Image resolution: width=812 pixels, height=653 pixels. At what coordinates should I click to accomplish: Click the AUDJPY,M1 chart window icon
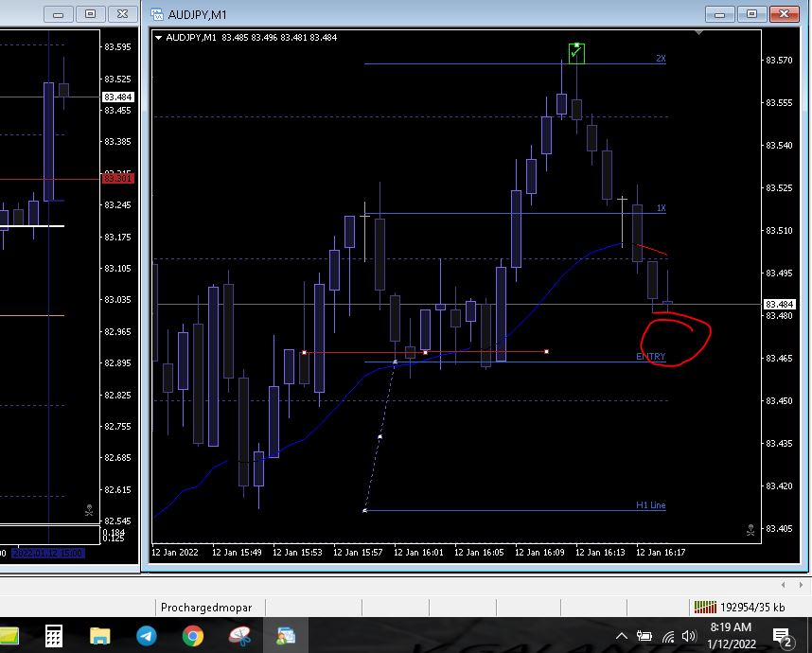[x=157, y=14]
